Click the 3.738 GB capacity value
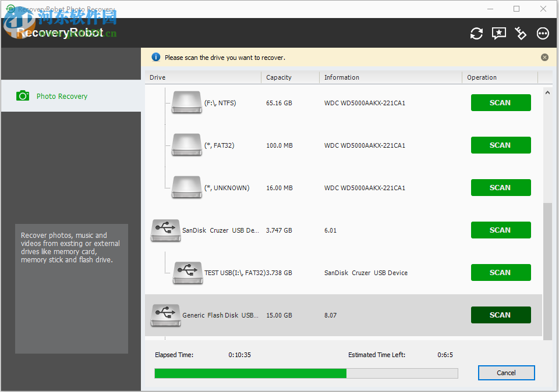Image resolution: width=559 pixels, height=392 pixels. point(279,273)
